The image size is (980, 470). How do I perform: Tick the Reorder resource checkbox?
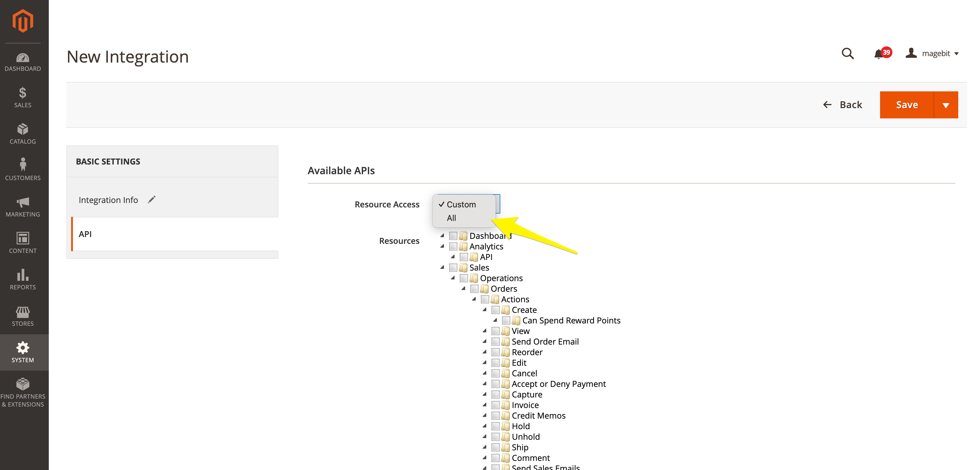pos(495,352)
